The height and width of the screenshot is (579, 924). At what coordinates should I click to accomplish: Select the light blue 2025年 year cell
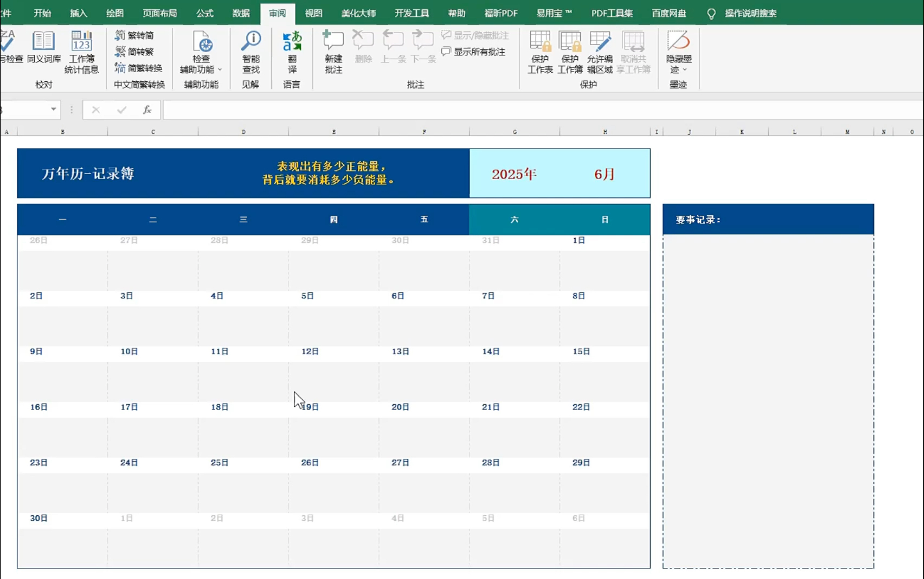click(514, 174)
